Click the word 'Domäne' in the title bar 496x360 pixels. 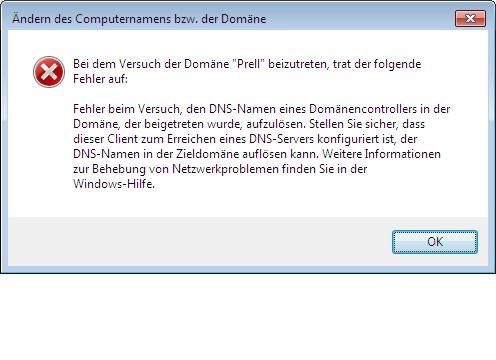coord(244,19)
